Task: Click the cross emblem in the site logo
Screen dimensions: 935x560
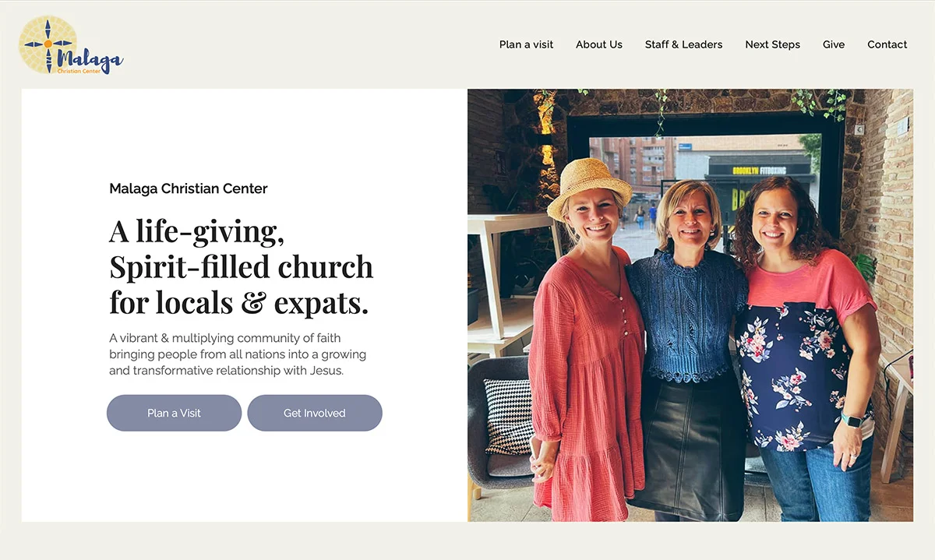Action: [x=48, y=44]
